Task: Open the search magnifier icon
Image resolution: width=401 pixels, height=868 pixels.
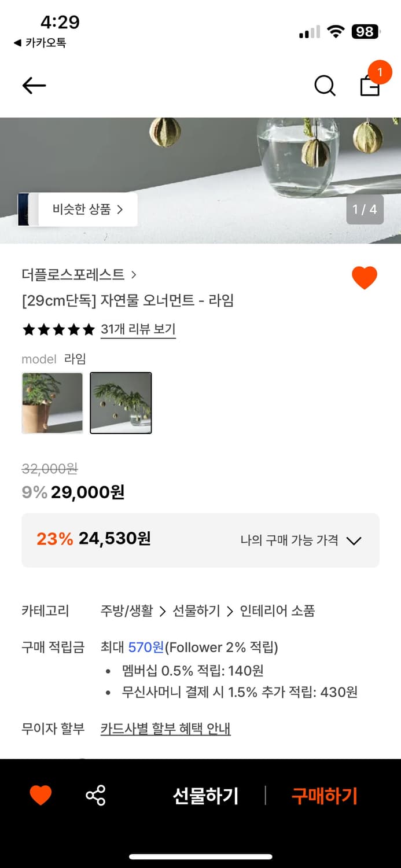Action: tap(325, 85)
